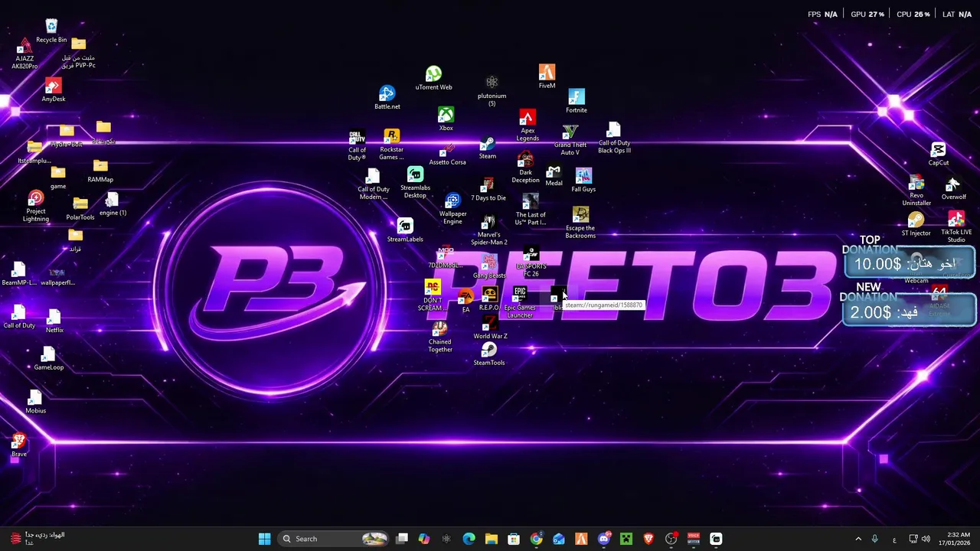Select the Battle.net desktop icon
Screen dimensions: 980x551
387,98
